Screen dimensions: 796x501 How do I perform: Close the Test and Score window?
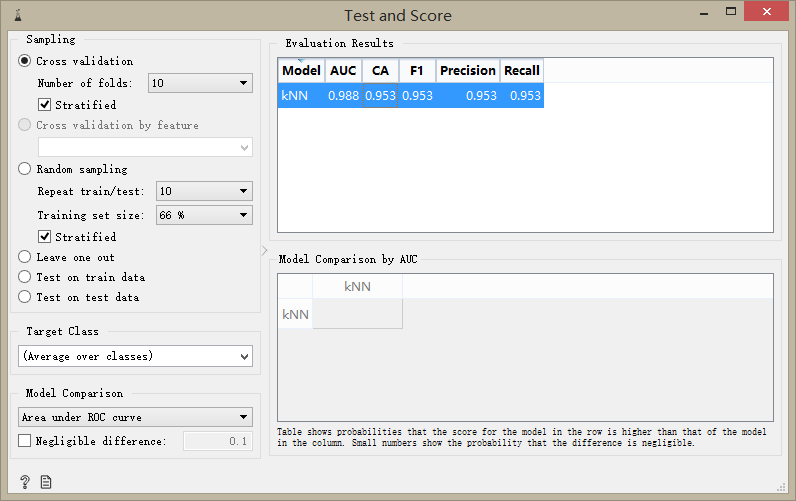pyautogui.click(x=767, y=11)
